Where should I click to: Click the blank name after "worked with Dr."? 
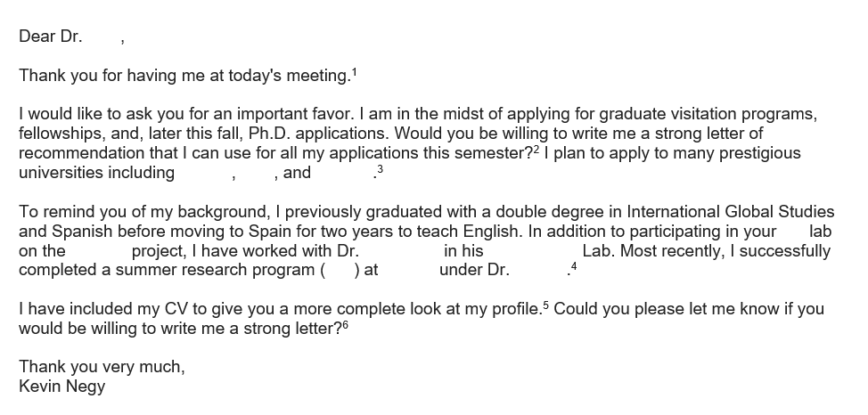point(401,251)
